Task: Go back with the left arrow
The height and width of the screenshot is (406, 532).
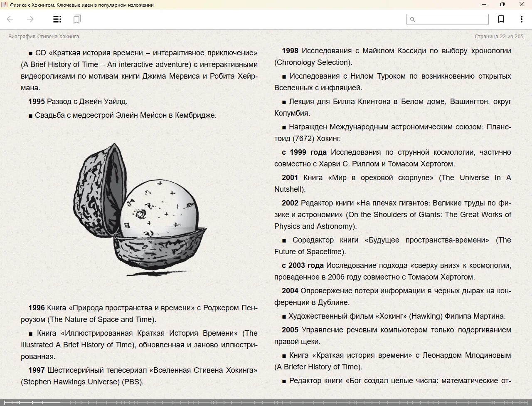Action: 10,19
